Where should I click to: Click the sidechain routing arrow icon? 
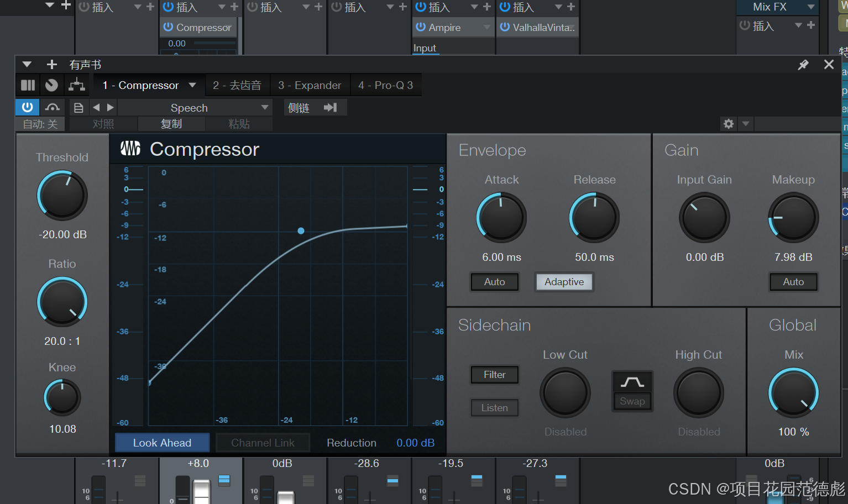331,107
